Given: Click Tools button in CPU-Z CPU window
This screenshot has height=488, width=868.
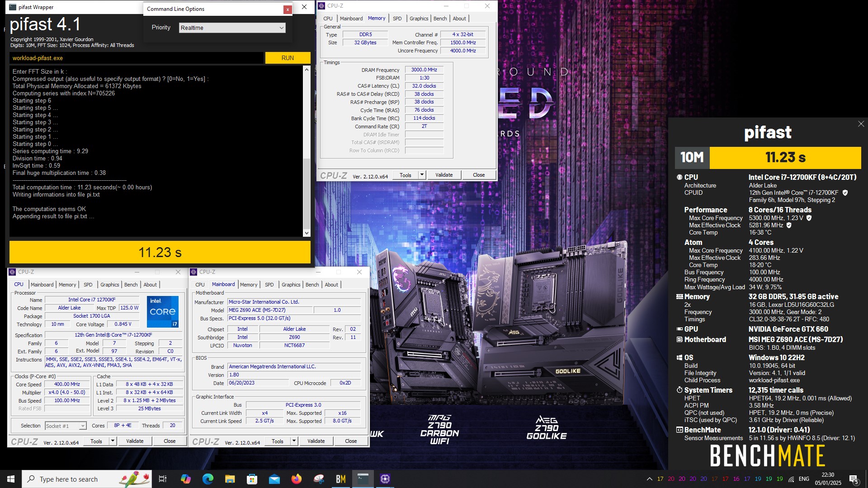Looking at the screenshot, I should point(96,441).
